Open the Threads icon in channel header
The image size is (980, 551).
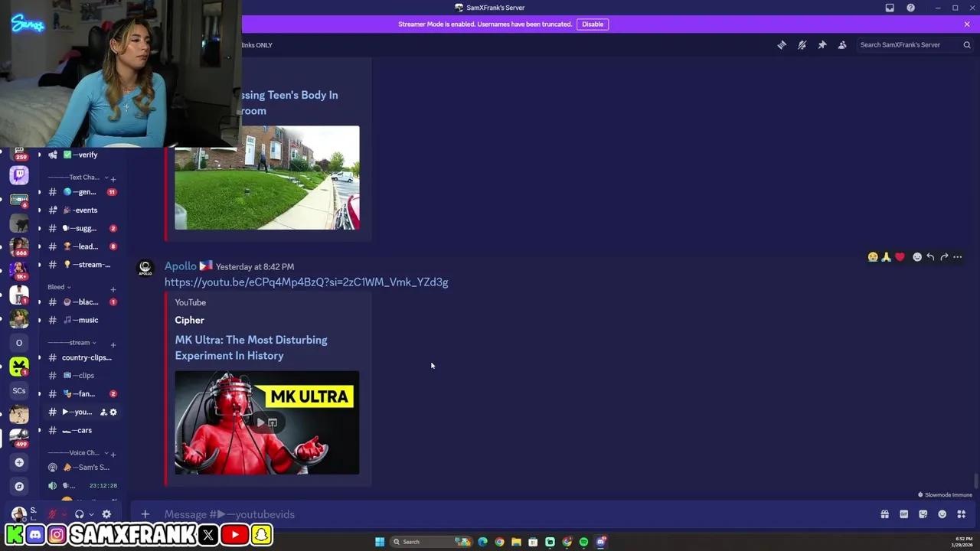782,45
